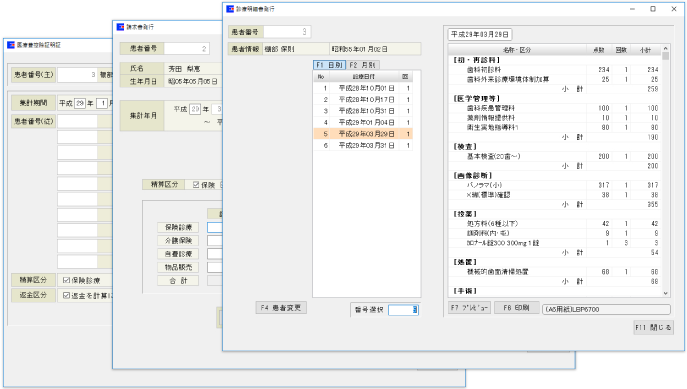Viewport: 687px width, 389px height.
Task: Click the 介護保険 label in 請求書発行 window
Action: coord(178,240)
